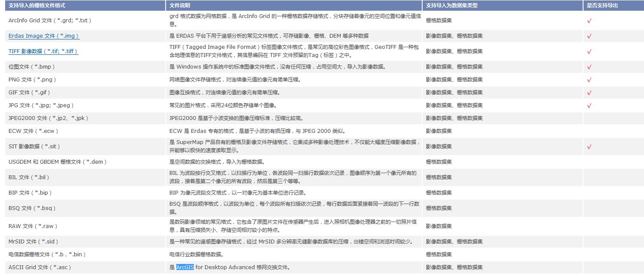Click the highlighted ArcGIS text
The image size is (644, 276).
click(x=185, y=267)
